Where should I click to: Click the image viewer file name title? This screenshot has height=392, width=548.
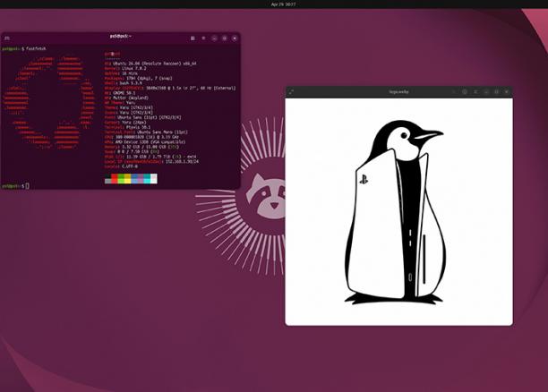coord(398,91)
